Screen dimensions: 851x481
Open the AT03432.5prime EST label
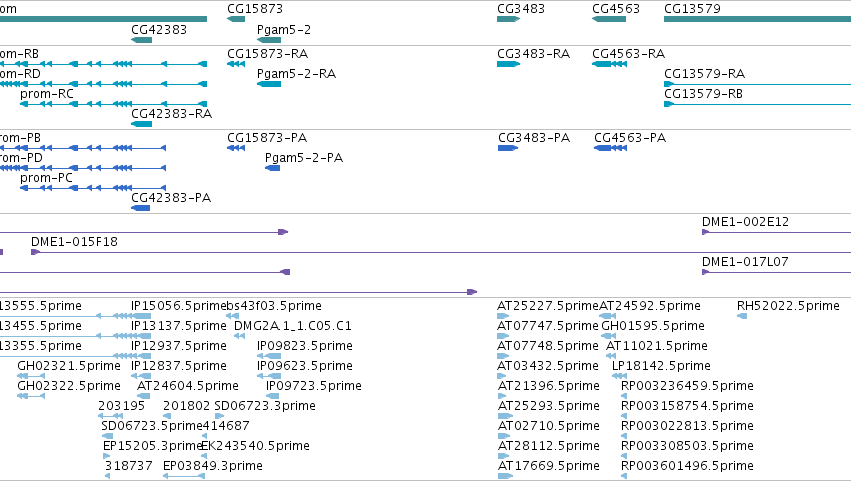click(x=548, y=366)
